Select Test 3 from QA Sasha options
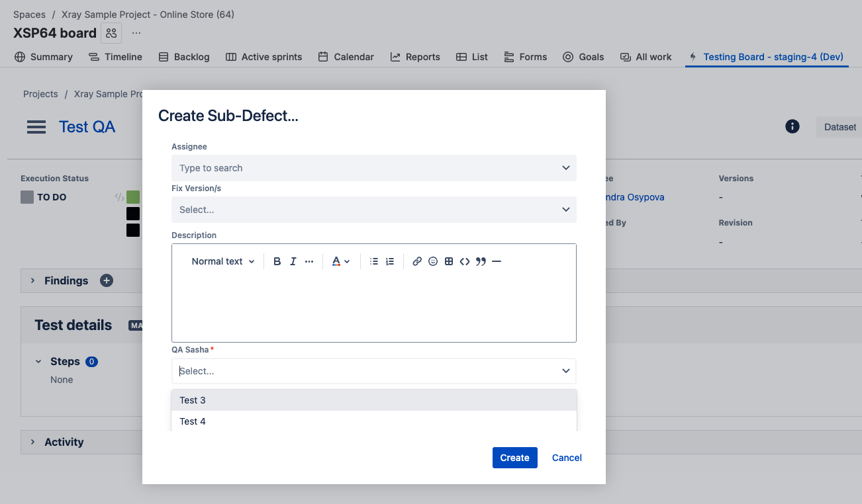This screenshot has width=862, height=504. click(373, 400)
